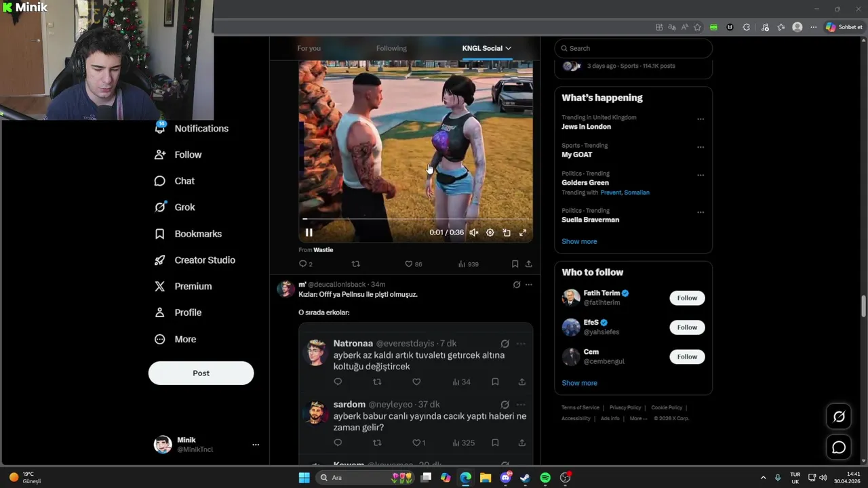The width and height of the screenshot is (868, 488).
Task: Open Jews in London trend
Action: click(586, 127)
